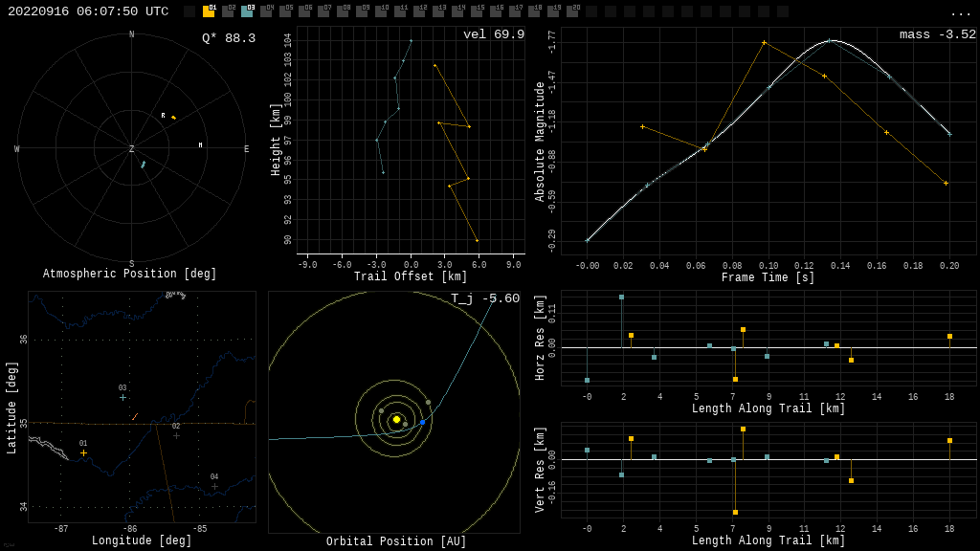
Task: Open the ellipsis menu at top right
Action: tap(960, 12)
